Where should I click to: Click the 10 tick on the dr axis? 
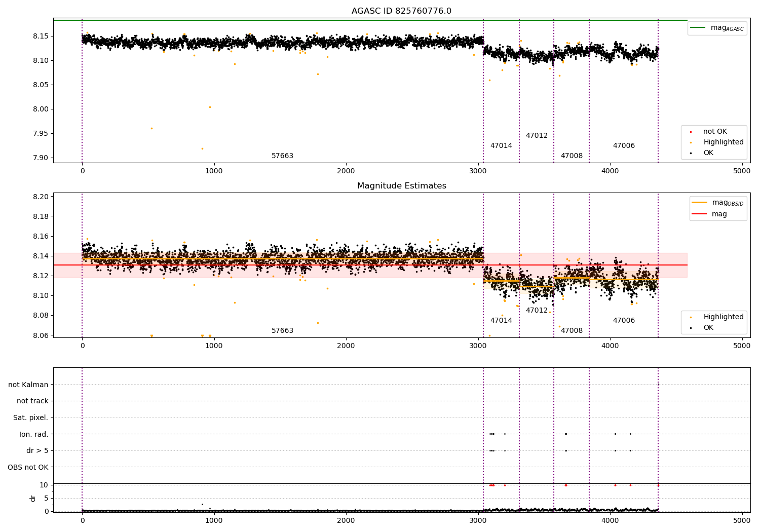44,485
